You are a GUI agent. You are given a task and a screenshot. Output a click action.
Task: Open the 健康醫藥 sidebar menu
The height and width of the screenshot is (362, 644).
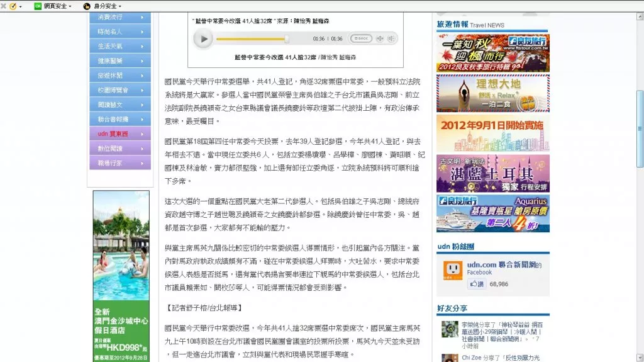(x=120, y=61)
